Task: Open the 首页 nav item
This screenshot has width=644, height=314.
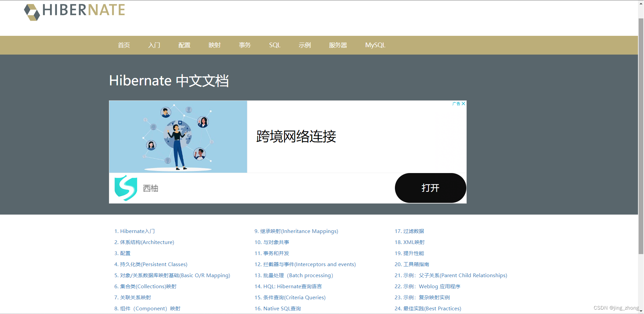Action: (124, 45)
